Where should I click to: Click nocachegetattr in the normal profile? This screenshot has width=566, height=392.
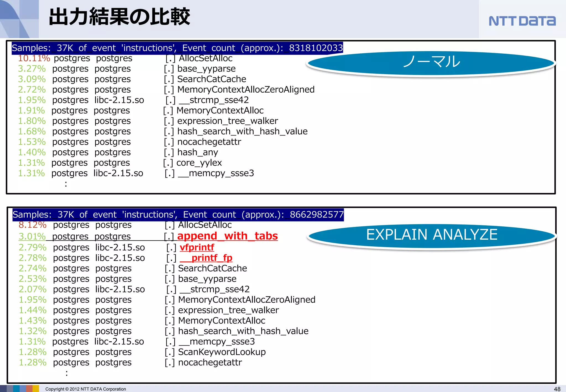(x=209, y=142)
